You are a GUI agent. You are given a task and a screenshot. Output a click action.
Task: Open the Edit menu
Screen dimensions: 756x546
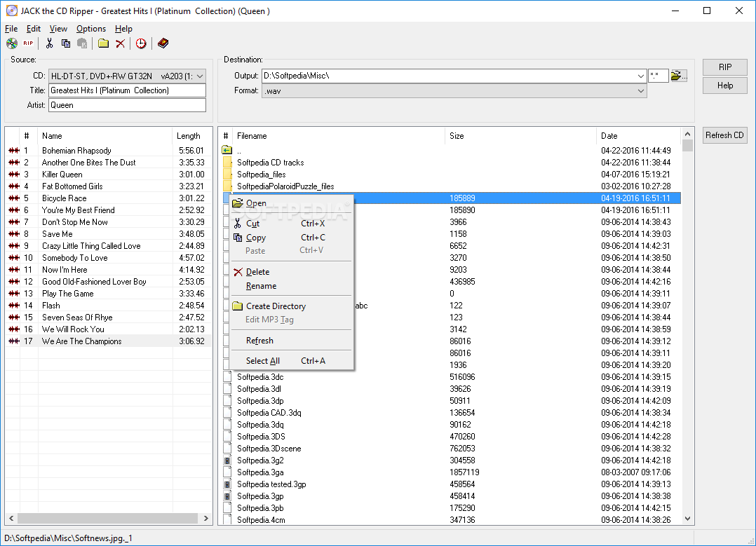pos(33,29)
